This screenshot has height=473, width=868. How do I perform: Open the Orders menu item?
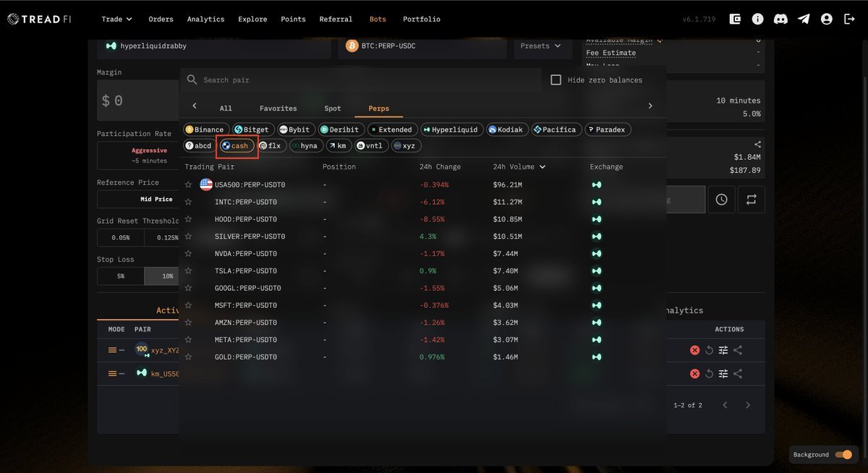click(x=161, y=20)
